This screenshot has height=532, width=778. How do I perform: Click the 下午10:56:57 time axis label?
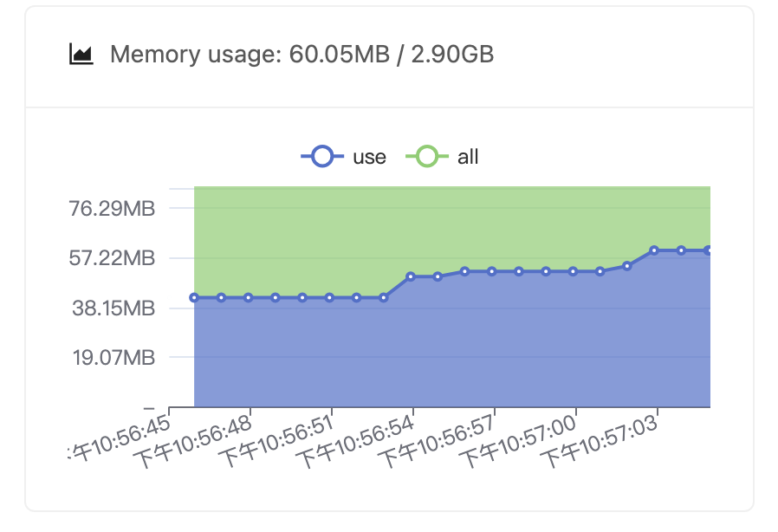[x=437, y=441]
